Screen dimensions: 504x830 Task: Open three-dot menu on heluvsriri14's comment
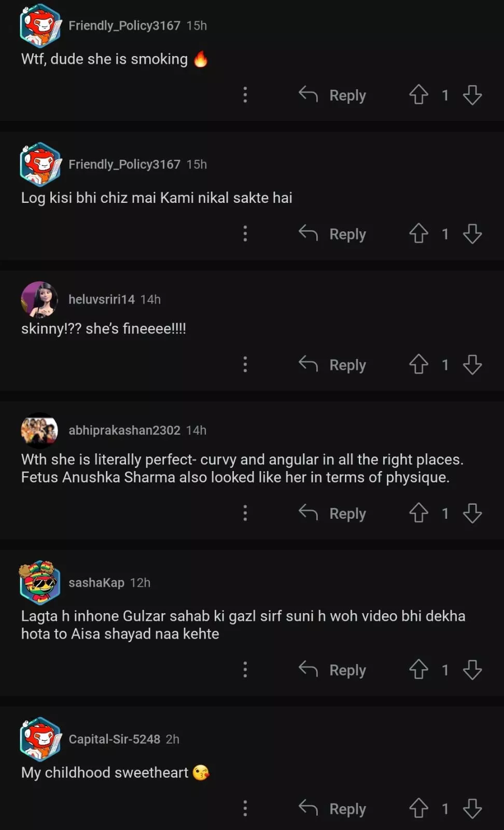pyautogui.click(x=245, y=365)
